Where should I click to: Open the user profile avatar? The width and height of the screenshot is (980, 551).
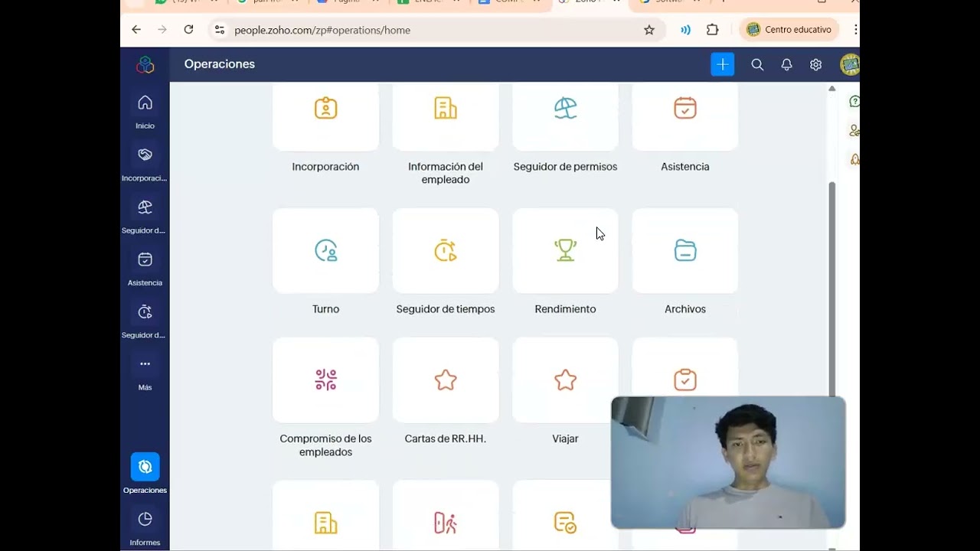coord(849,65)
